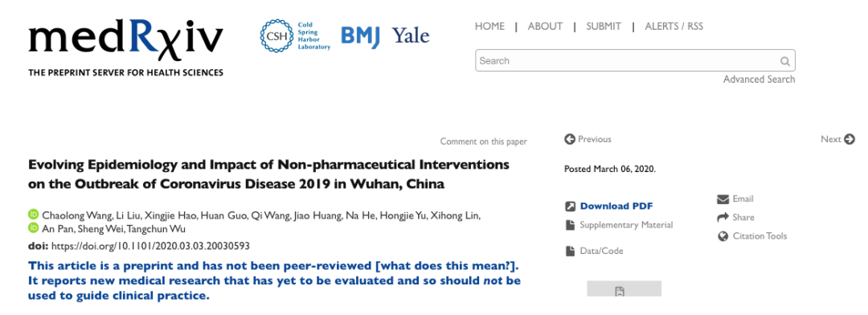Click the Email envelope icon
The height and width of the screenshot is (315, 868).
point(723,198)
